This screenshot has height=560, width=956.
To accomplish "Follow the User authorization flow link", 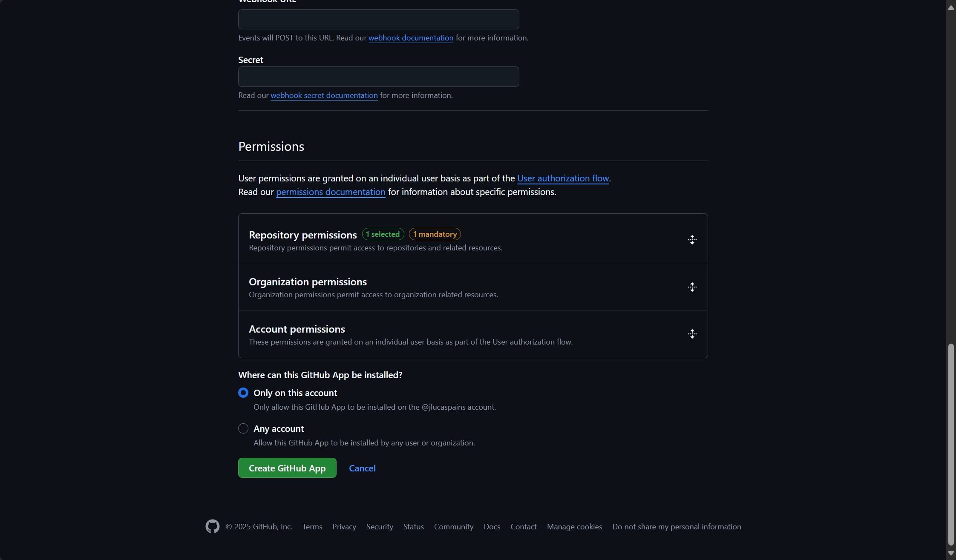I will [x=563, y=178].
